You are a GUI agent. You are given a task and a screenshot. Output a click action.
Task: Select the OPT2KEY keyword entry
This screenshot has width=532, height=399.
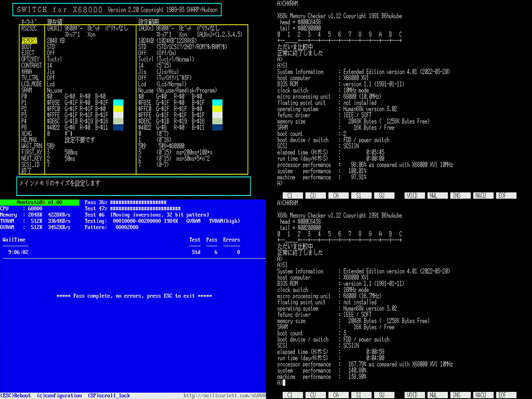[x=31, y=59]
